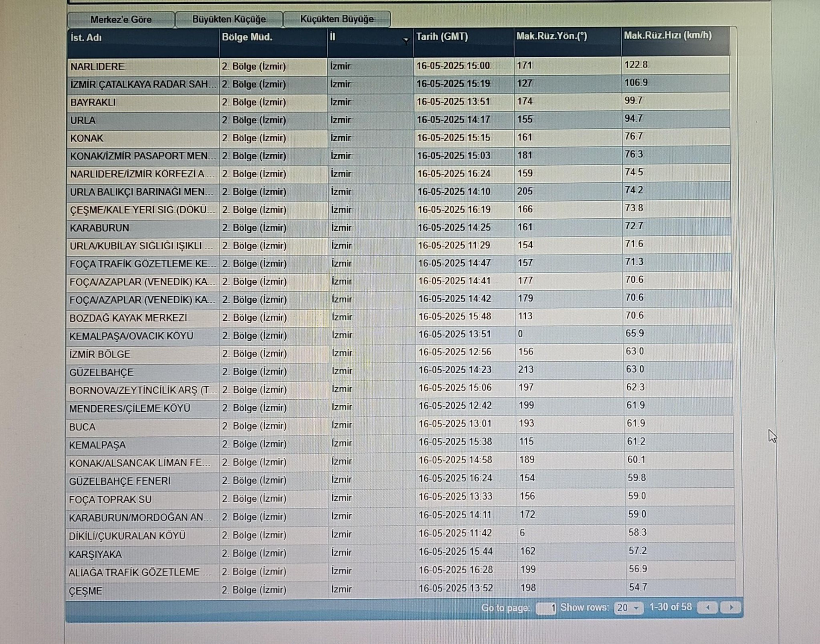
Task: Open the Show rows dropdown
Action: (628, 608)
